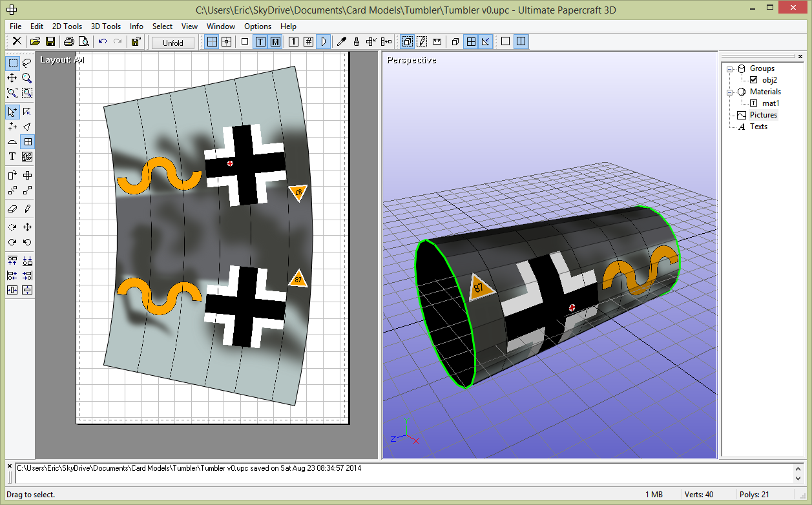This screenshot has width=812, height=505.
Task: Click the New file (X) toolbar icon
Action: [17, 42]
